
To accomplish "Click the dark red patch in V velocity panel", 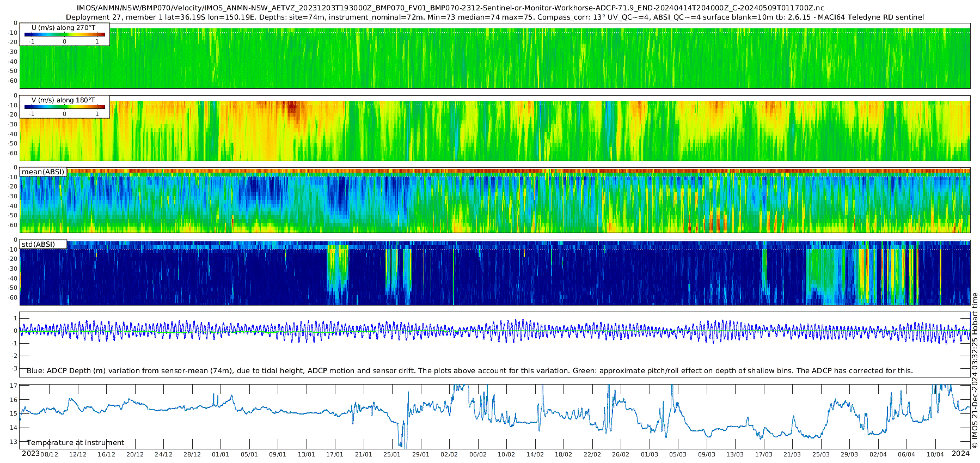I will 293,108.
